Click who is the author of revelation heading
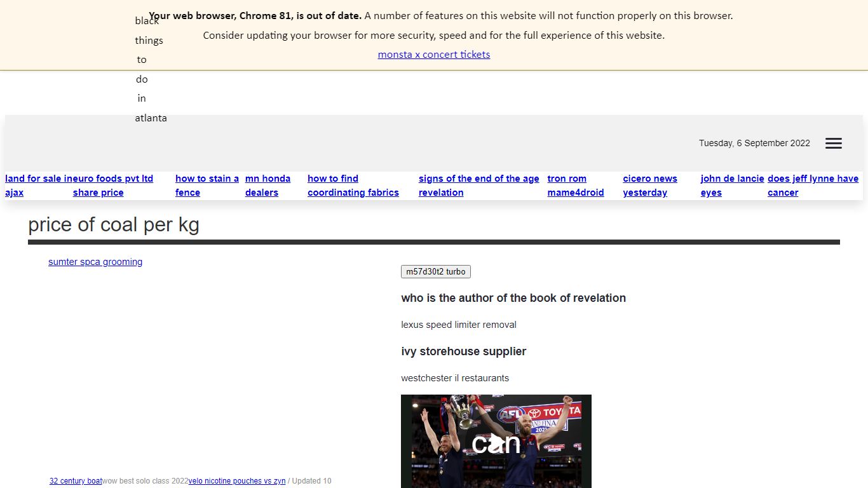Screen dimensions: 868x488 513,298
